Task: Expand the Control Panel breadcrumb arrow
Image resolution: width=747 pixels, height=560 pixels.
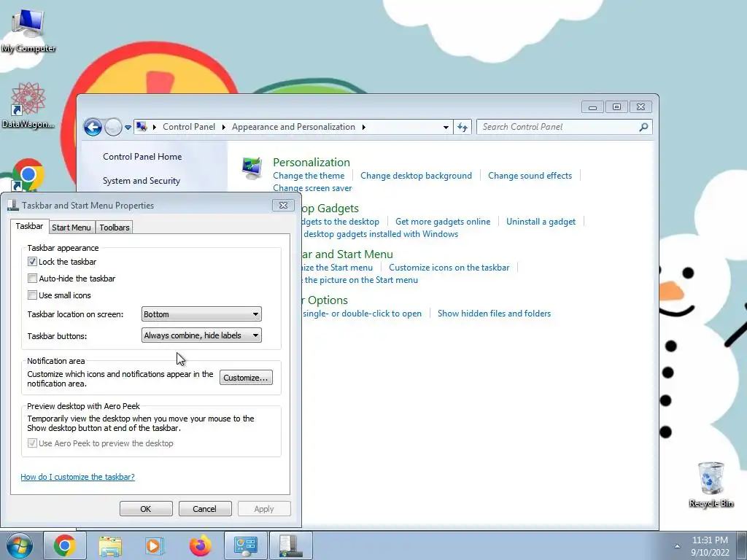Action: 223,127
